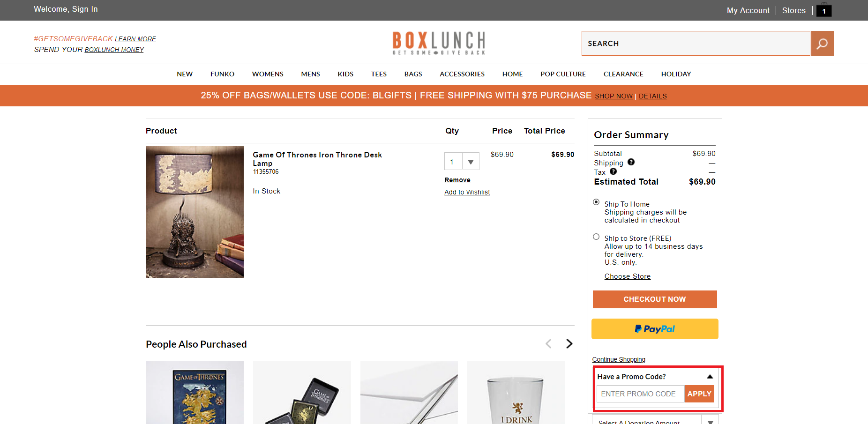Open the Game of Thrones coasters thumbnail
Viewport: 868px width, 424px height.
(x=302, y=393)
